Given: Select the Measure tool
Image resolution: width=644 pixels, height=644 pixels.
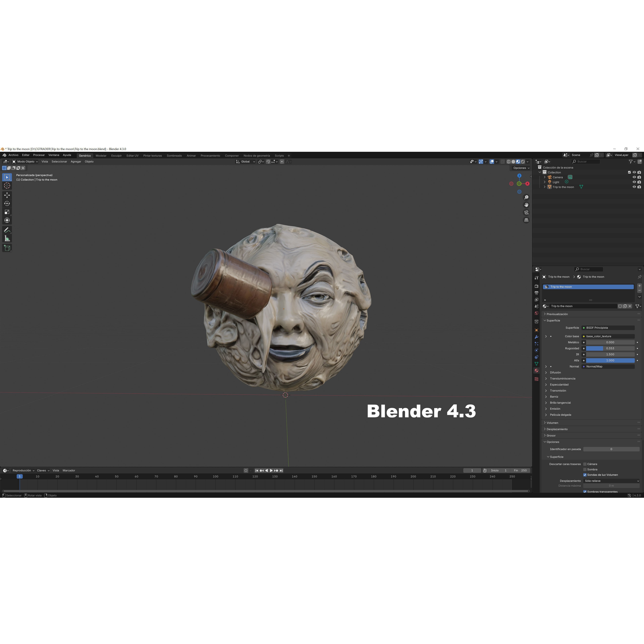Looking at the screenshot, I should 7,238.
